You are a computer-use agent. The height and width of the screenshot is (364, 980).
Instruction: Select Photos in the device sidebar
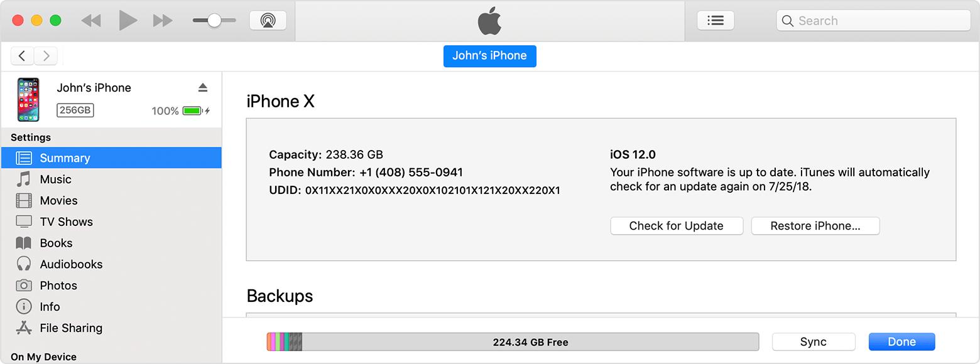pos(59,285)
